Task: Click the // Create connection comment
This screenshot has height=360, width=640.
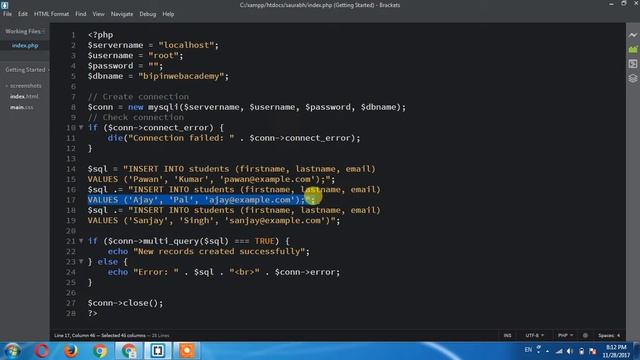Action: tap(138, 97)
